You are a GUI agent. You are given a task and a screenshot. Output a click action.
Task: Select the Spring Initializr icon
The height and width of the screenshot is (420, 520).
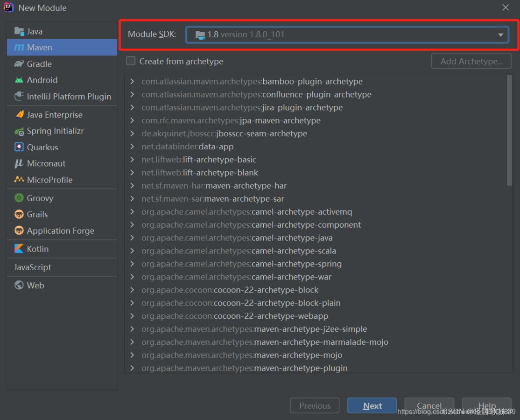19,131
